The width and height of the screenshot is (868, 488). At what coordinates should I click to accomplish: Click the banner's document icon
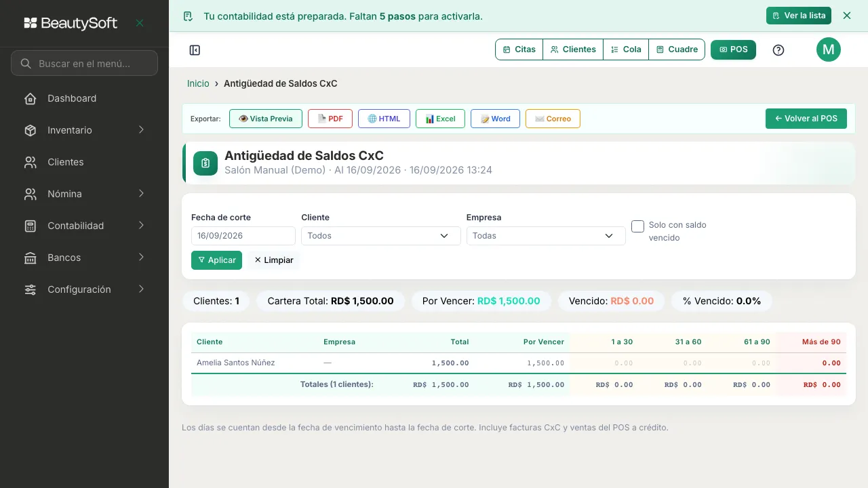click(x=189, y=16)
